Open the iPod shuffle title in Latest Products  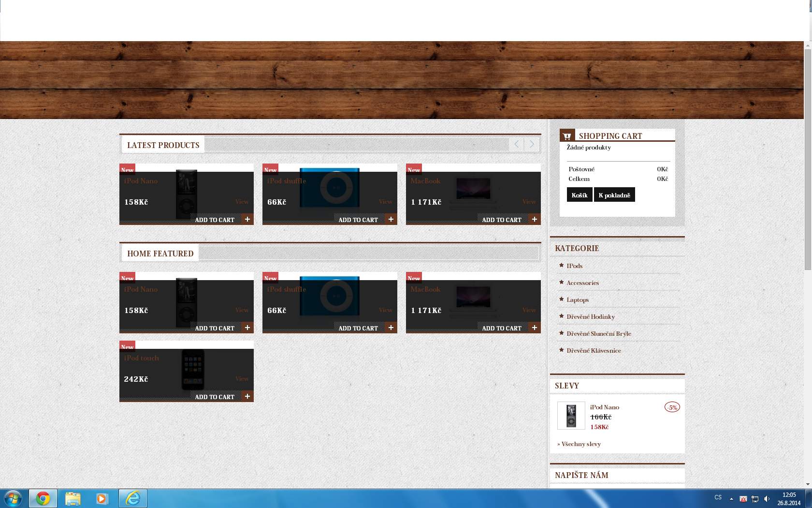coord(287,181)
